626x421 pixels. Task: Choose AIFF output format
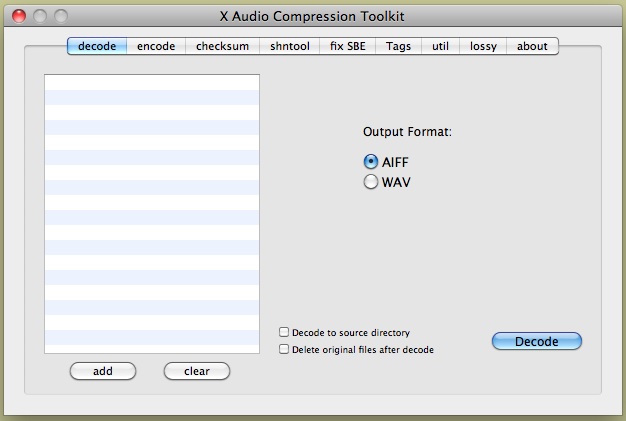(371, 161)
